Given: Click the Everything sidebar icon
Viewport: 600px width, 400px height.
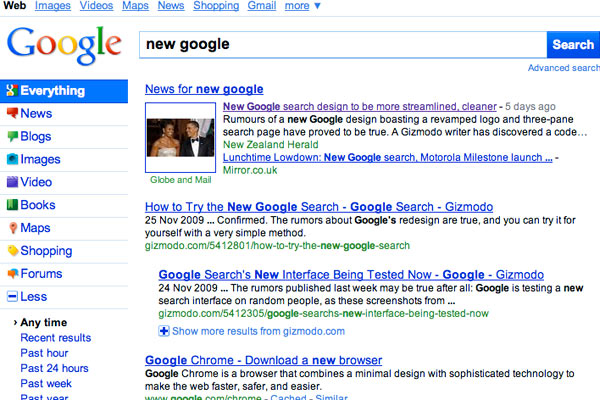Looking at the screenshot, I should pos(12,91).
